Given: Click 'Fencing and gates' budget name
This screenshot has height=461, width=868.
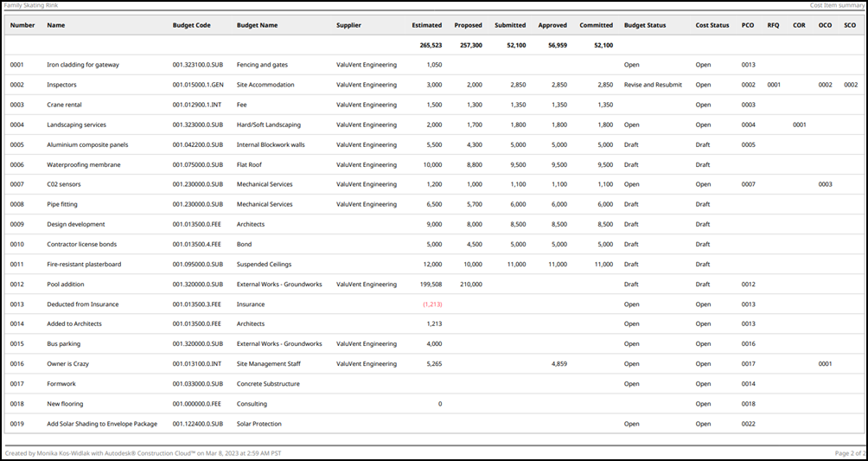Looking at the screenshot, I should click(x=263, y=65).
